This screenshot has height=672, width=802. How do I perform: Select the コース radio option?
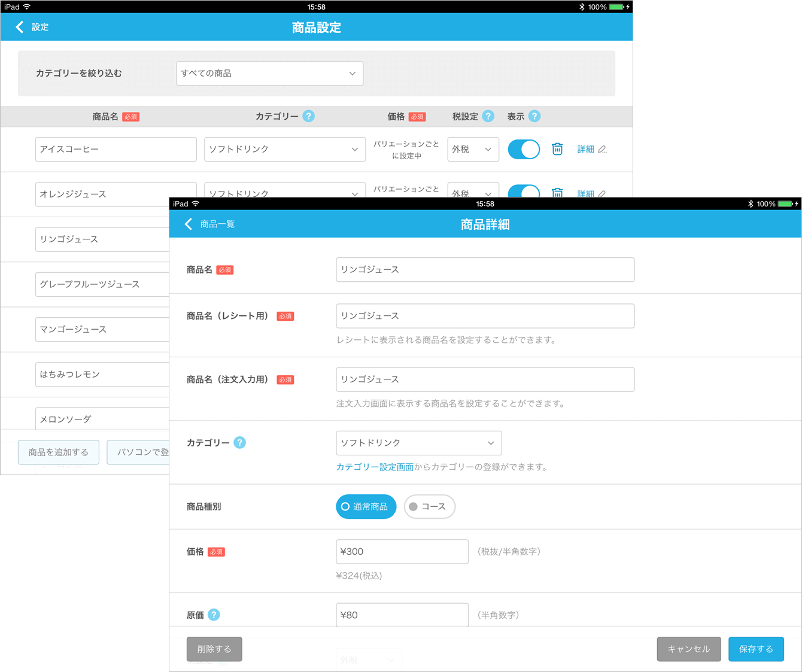point(429,507)
